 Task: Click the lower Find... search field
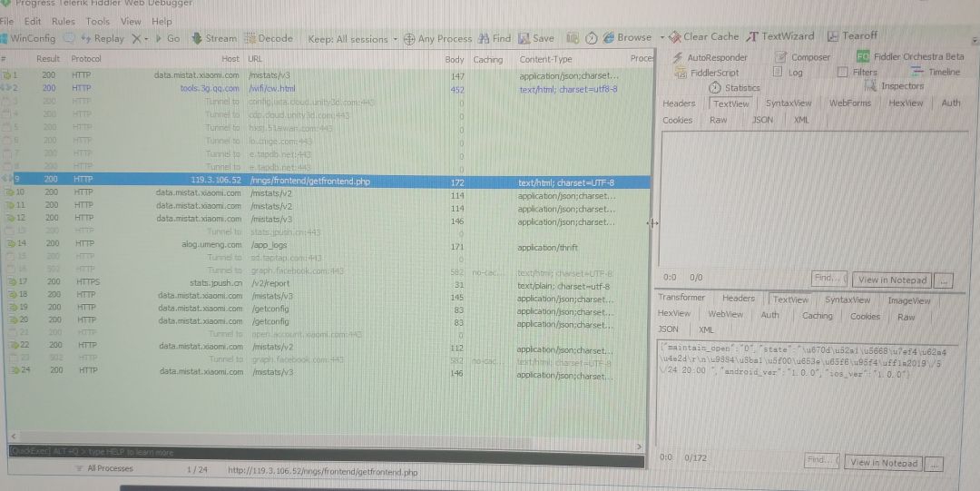tap(822, 460)
